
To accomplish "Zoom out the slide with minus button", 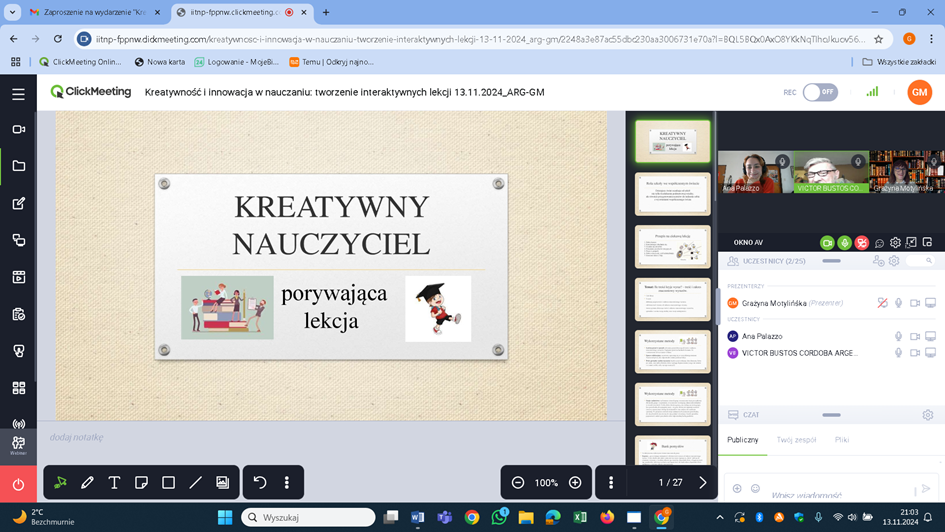I will (518, 483).
